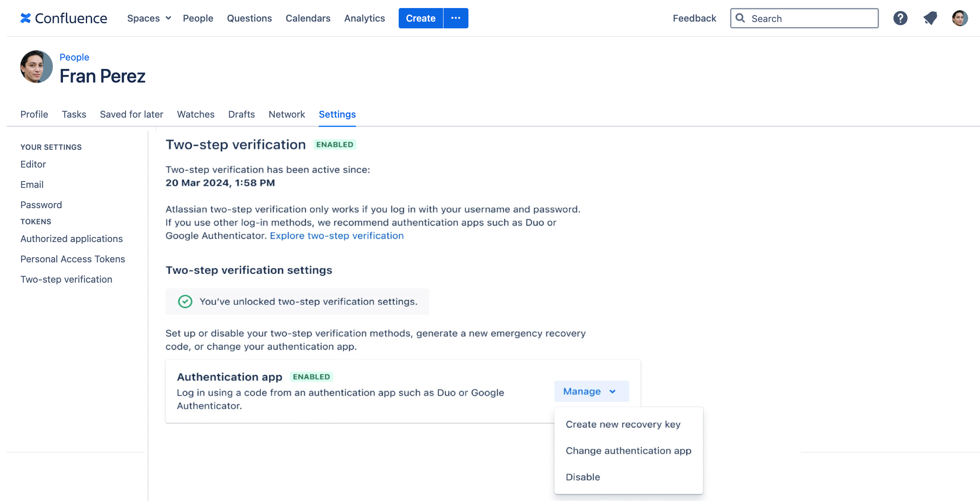Click the Authorized applications sidebar item

tap(71, 238)
